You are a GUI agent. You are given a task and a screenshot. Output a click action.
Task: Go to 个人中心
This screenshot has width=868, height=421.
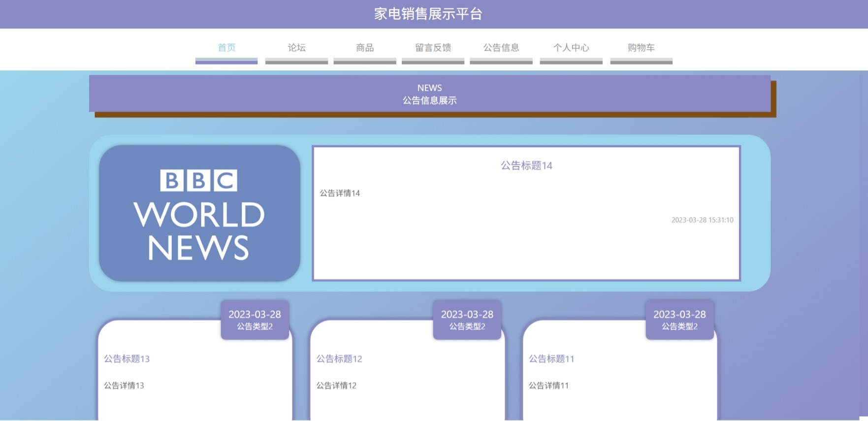pos(571,48)
